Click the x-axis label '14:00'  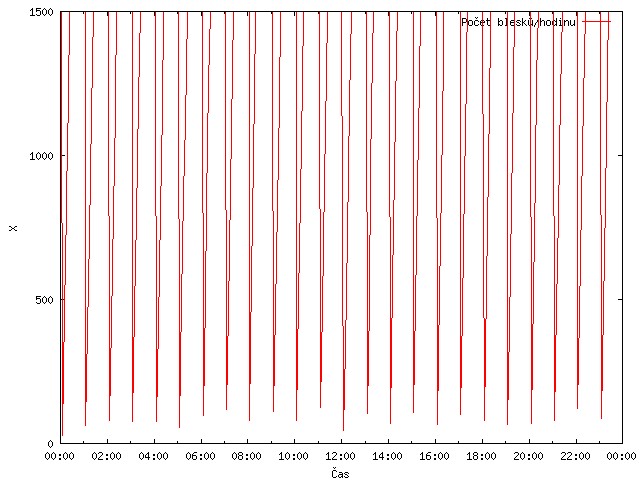[x=388, y=456]
